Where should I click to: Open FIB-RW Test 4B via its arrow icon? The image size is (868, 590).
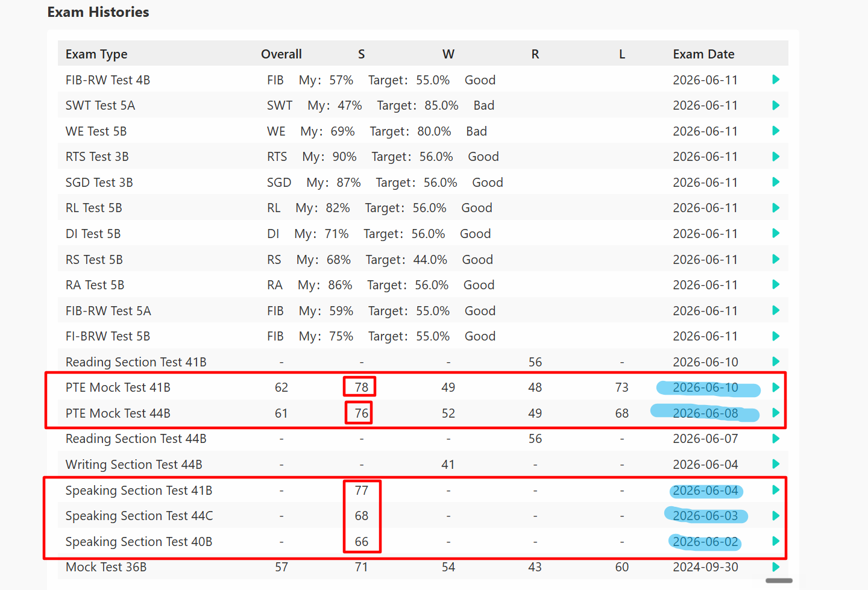(x=776, y=80)
